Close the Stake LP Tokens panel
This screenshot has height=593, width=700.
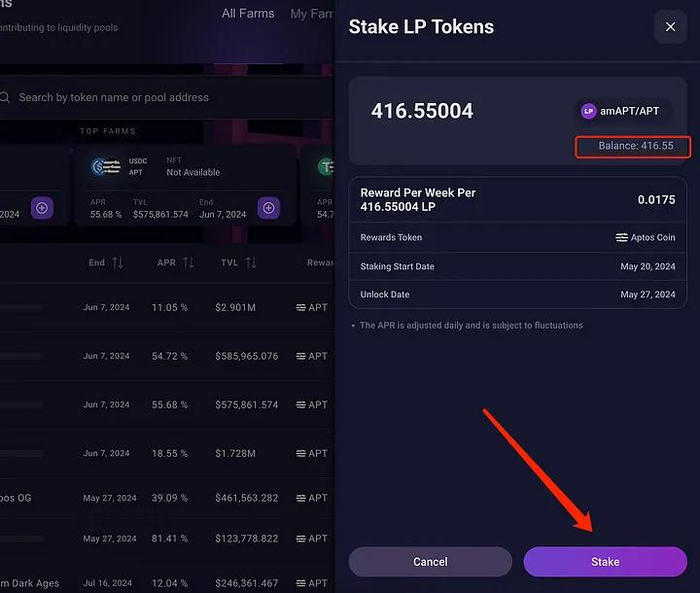click(670, 27)
